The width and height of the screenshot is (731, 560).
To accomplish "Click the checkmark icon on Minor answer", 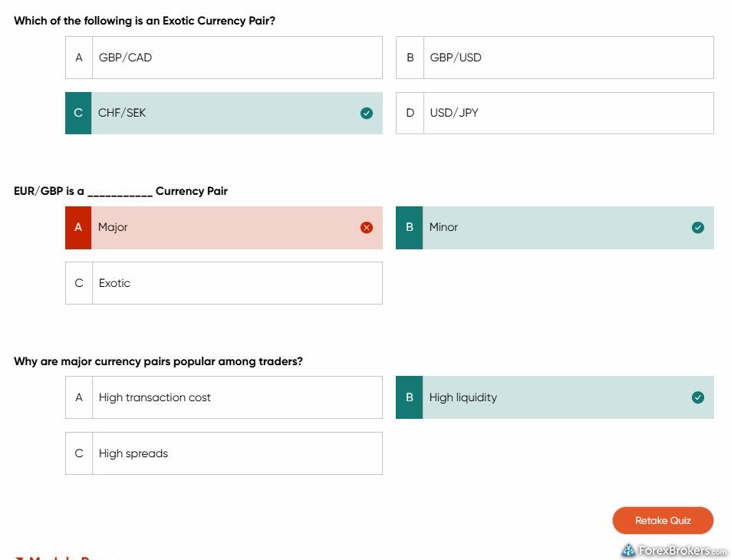I will tap(698, 228).
